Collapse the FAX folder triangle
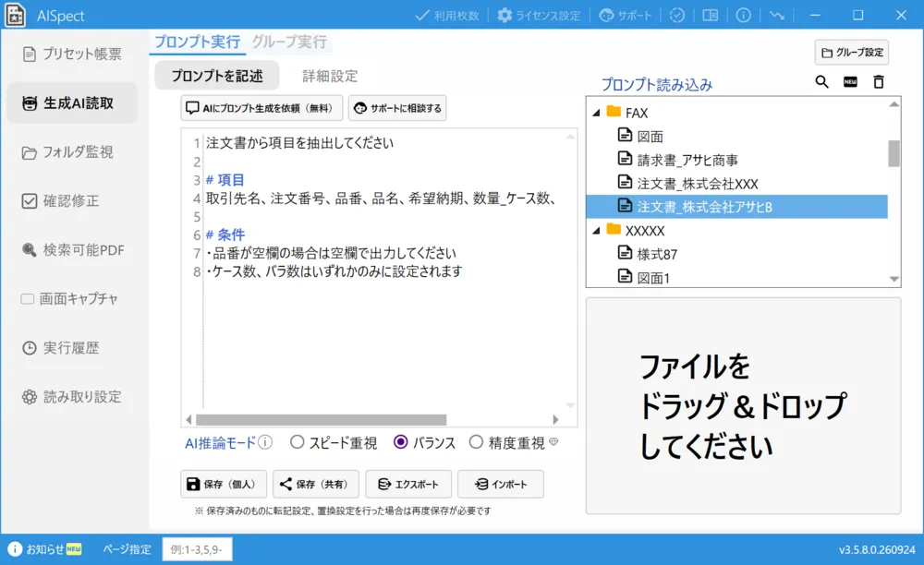The width and height of the screenshot is (924, 565). [596, 113]
